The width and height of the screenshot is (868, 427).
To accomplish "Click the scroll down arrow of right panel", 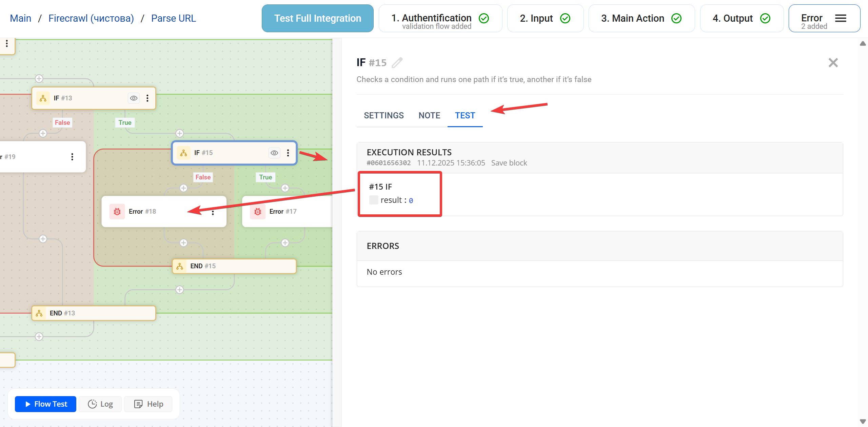I will (x=863, y=422).
